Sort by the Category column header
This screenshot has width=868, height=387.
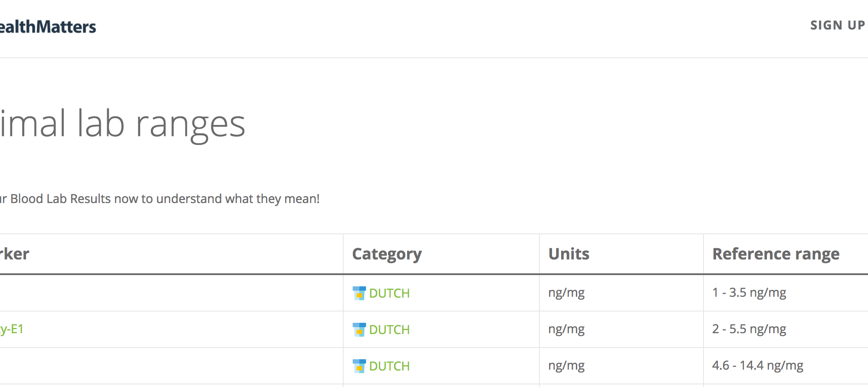387,254
